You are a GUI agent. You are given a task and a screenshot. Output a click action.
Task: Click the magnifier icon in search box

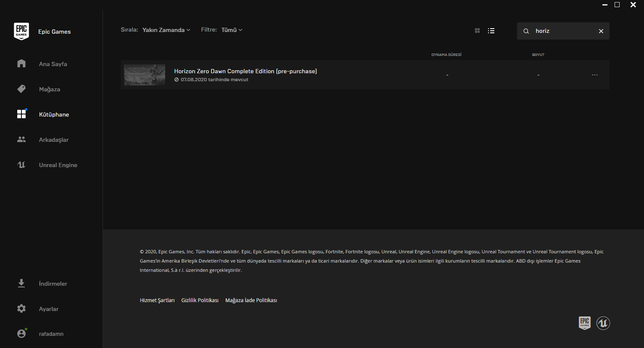click(526, 31)
